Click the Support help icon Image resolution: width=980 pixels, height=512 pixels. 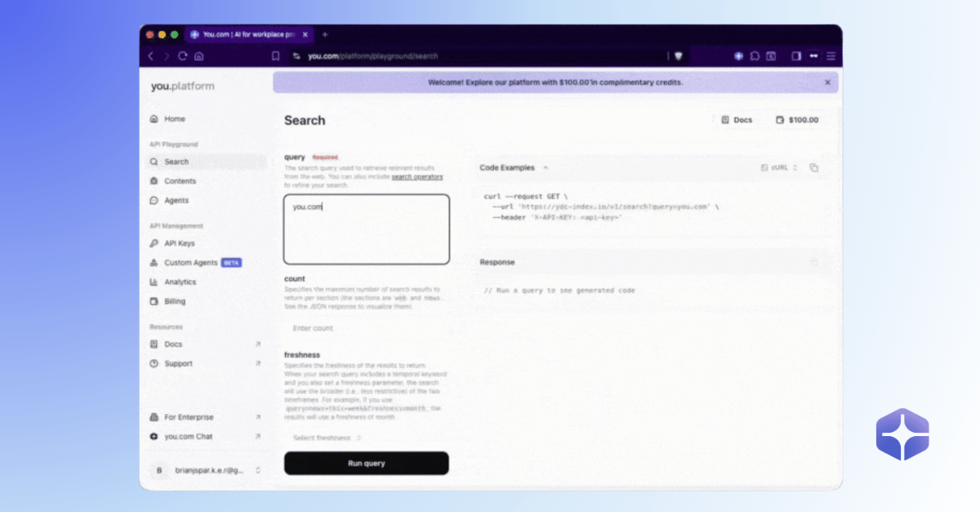(x=154, y=364)
